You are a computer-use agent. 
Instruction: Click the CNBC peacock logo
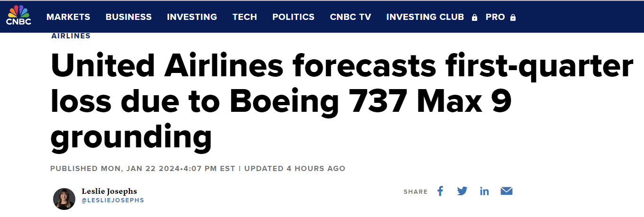tap(18, 16)
